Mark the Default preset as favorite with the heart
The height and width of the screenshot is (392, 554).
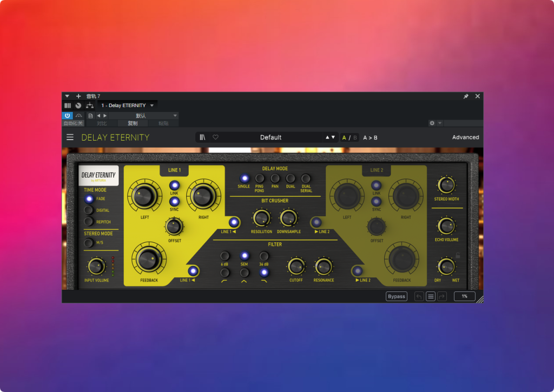pos(215,137)
